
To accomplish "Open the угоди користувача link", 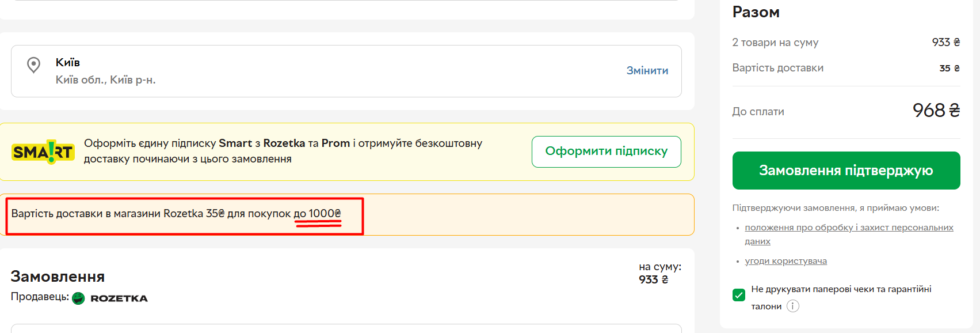I will click(785, 261).
